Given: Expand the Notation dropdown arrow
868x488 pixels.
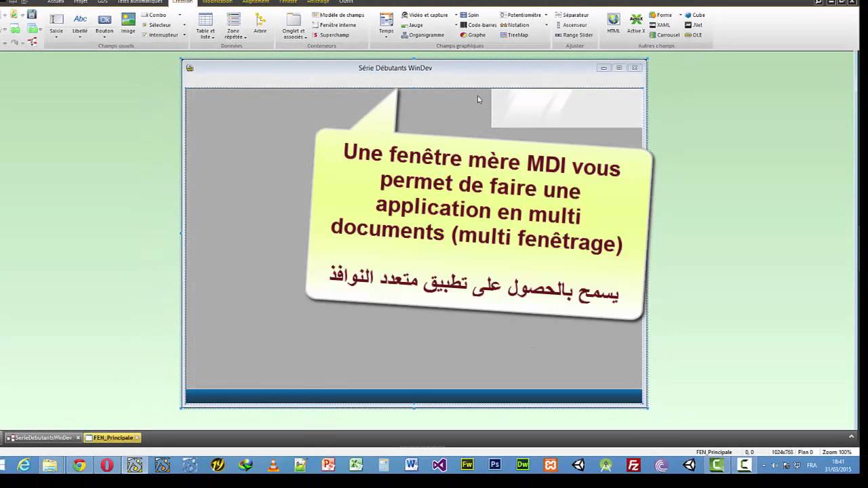Looking at the screenshot, I should (x=547, y=25).
